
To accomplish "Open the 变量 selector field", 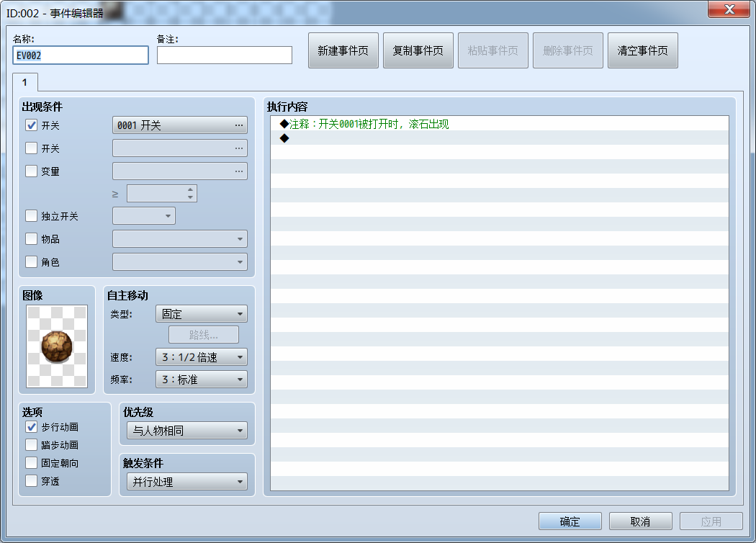I will click(180, 171).
